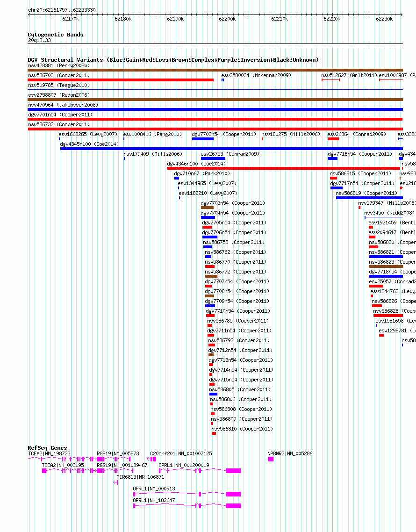Viewport: 416px width, 532px height.
Task: Select the dgv4346n100 (Coe2014) label
Action: click(x=196, y=164)
